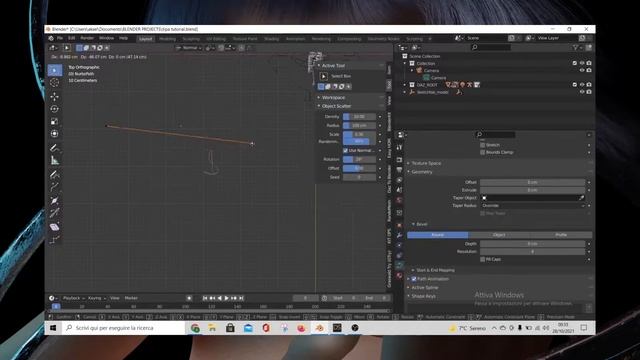This screenshot has width=640, height=360.
Task: Hide DAZ_ROOT with its eye icon
Action: [582, 85]
